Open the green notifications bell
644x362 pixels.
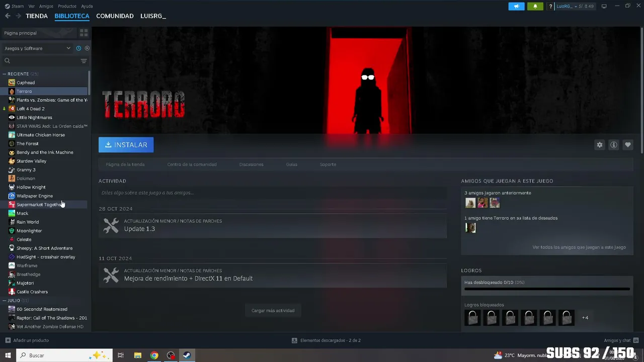[x=535, y=6]
